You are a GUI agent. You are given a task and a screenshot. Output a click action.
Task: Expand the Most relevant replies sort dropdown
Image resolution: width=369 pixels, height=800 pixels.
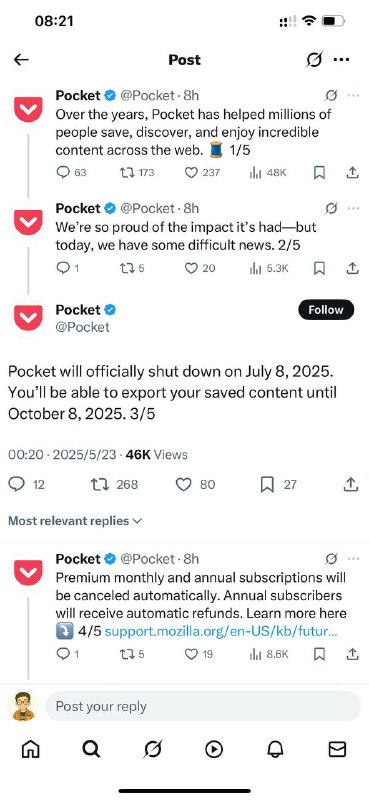(75, 521)
